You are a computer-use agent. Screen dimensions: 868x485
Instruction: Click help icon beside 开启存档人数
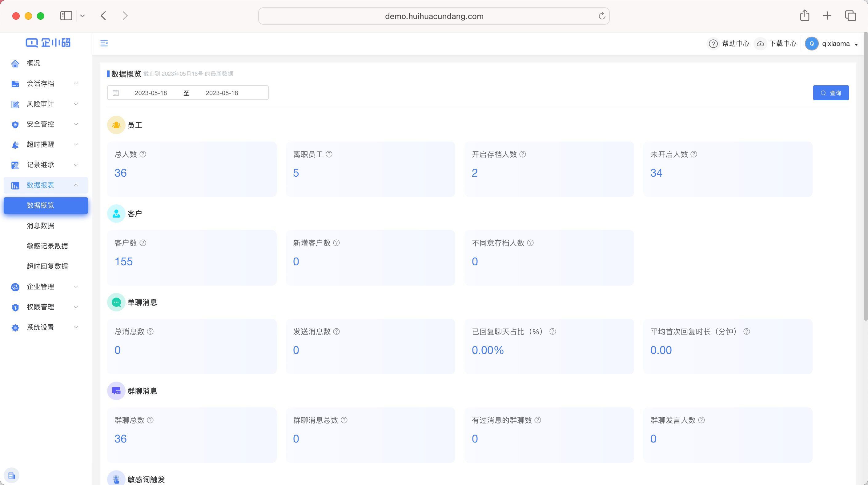point(523,154)
